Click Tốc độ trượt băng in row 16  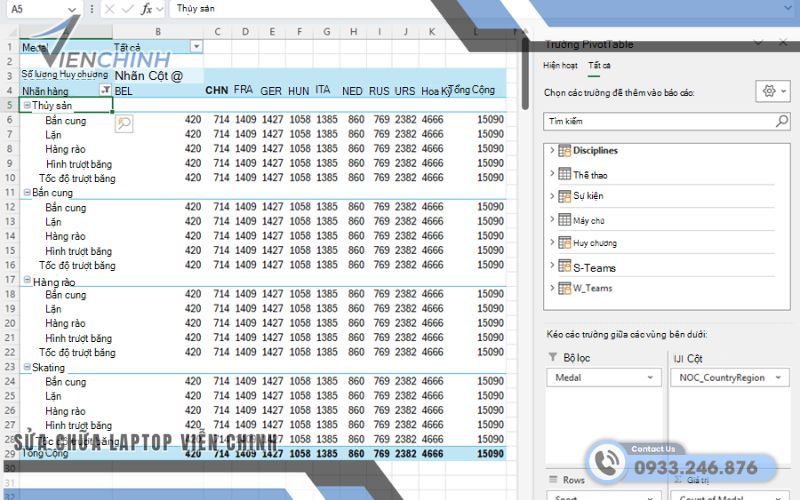tap(78, 265)
